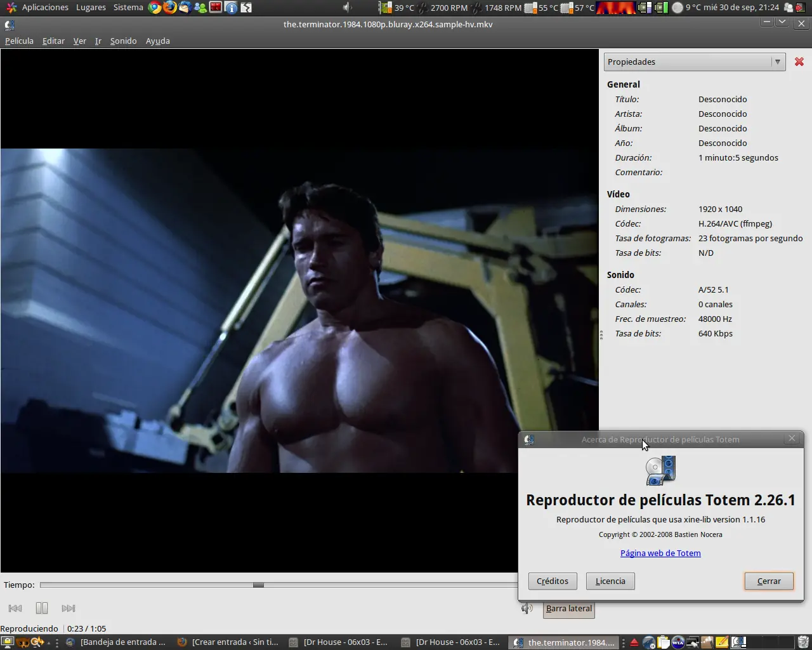
Task: Launch Firefox from the top panel
Action: coord(170,8)
